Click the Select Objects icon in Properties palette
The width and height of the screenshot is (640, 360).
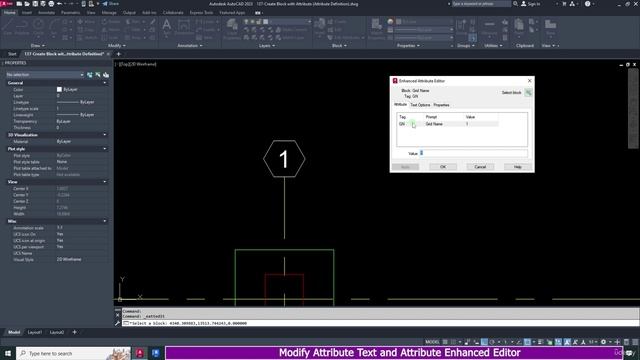tap(98, 75)
